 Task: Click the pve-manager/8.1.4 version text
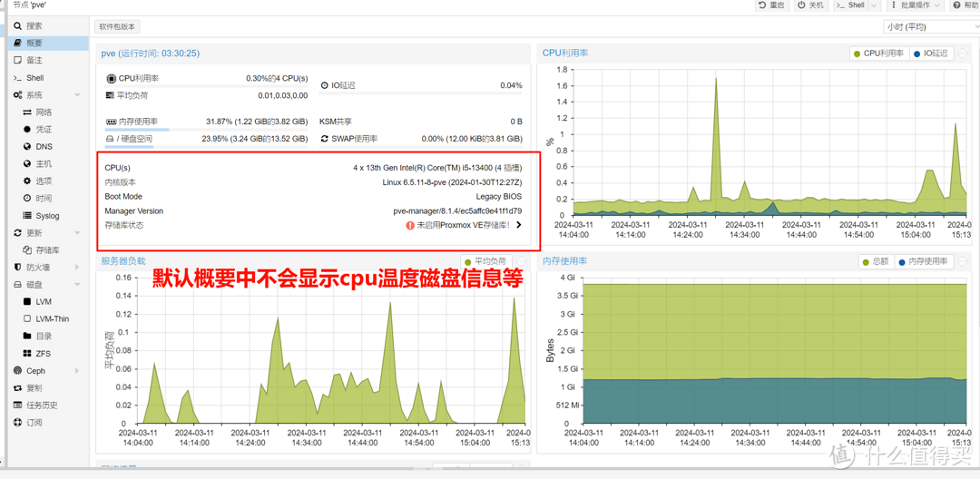point(457,211)
